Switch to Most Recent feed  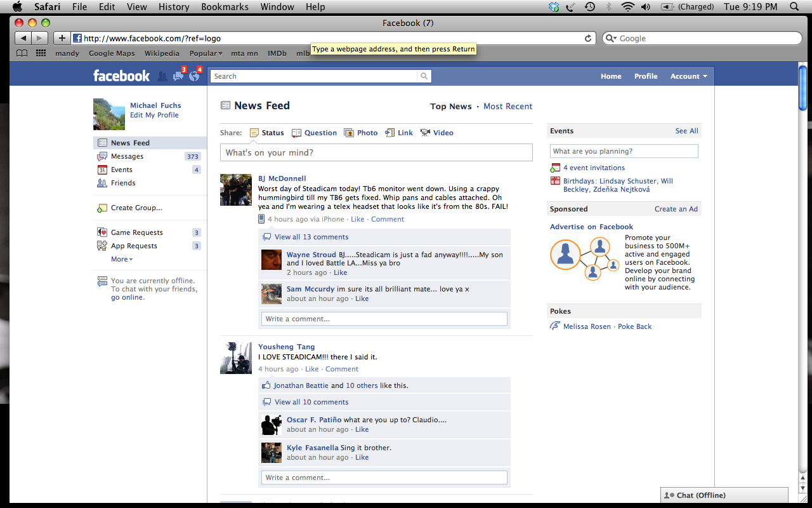(507, 107)
